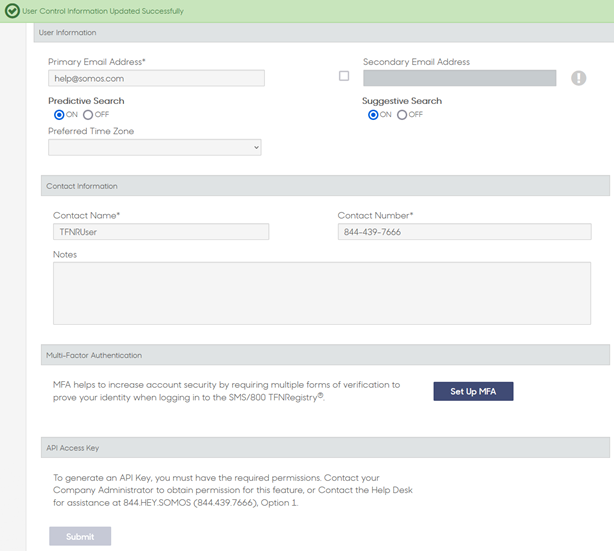Click the Contact Information section header
This screenshot has width=614, height=551.
(x=325, y=186)
